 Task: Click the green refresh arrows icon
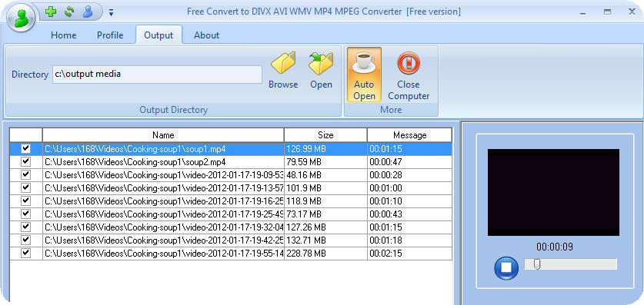69,12
